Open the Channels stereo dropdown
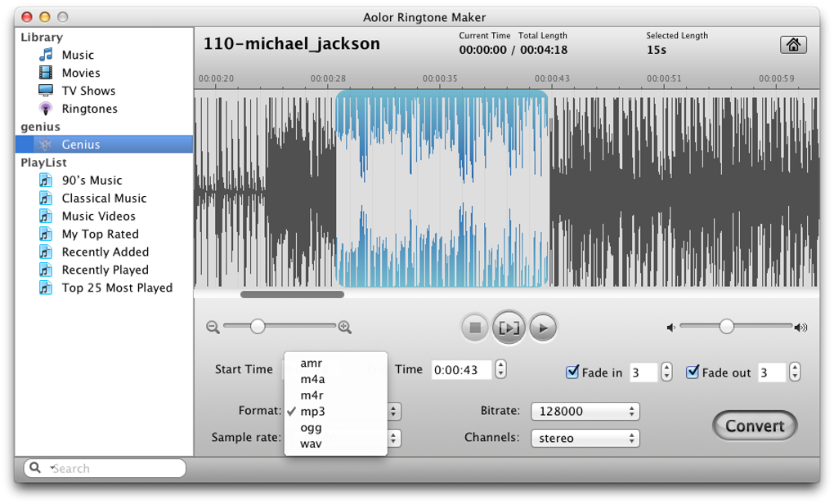The width and height of the screenshot is (834, 504). (585, 439)
